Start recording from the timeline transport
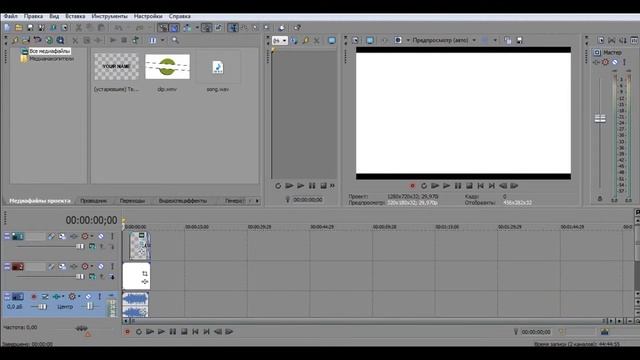Viewport: 640px width, 360px height. point(127,332)
